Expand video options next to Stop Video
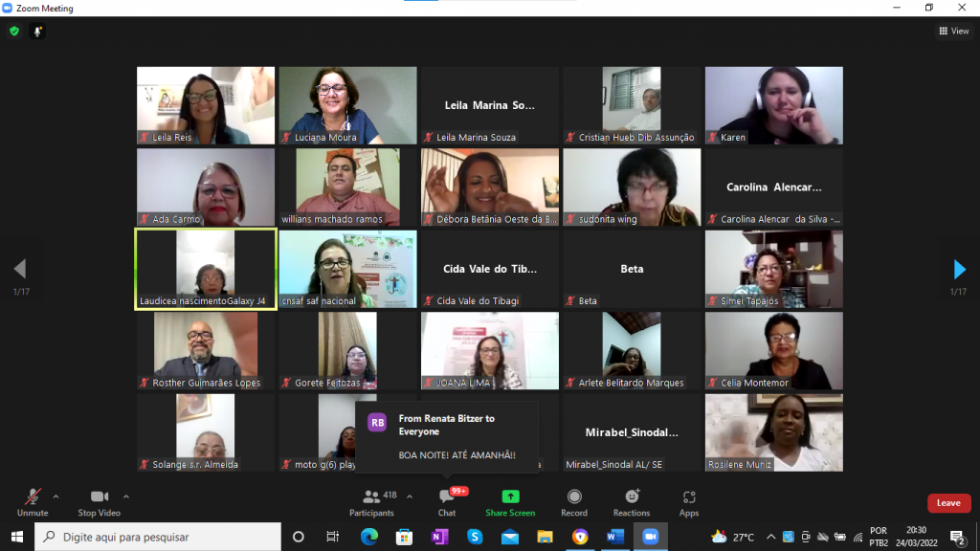Screen dimensions: 980x551 pos(126,496)
